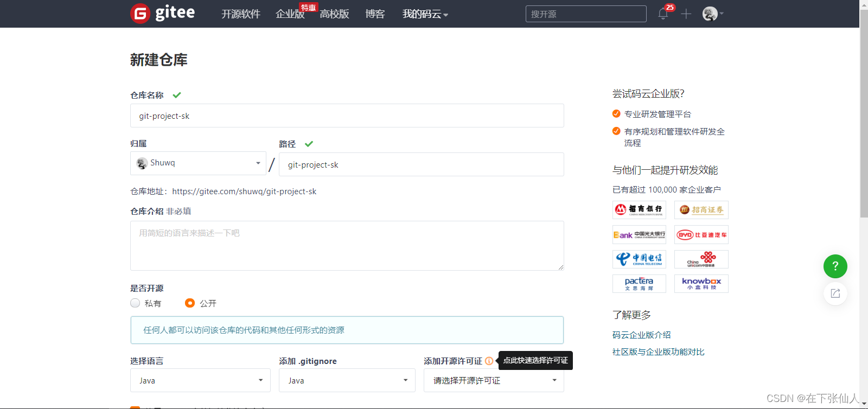Open the 选择语言 Java dropdown
Image resolution: width=868 pixels, height=409 pixels.
pos(200,380)
